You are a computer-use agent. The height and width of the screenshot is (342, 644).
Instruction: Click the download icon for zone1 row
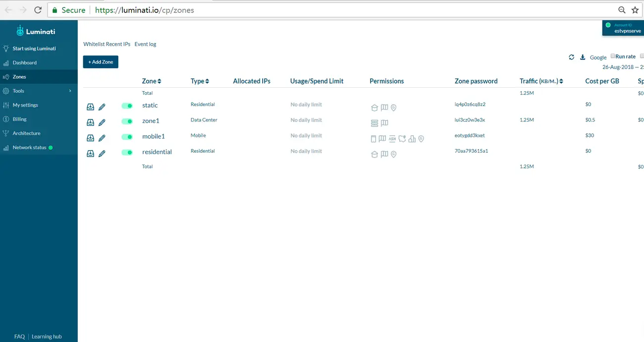(x=90, y=122)
